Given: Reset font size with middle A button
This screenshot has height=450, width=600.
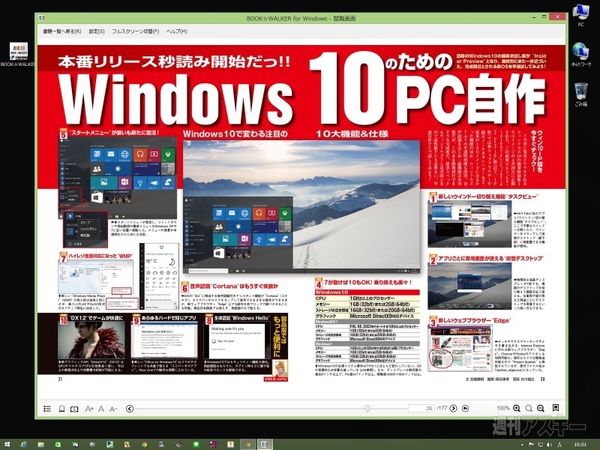Looking at the screenshot, I should click(x=101, y=409).
